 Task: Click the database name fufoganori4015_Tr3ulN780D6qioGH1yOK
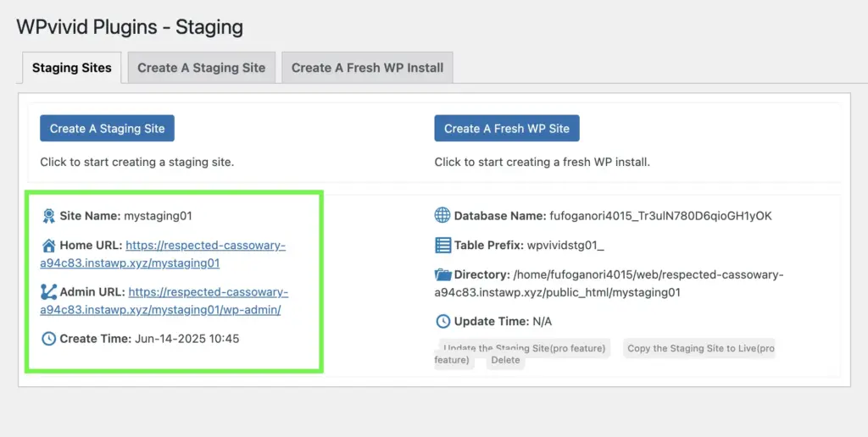tap(660, 216)
